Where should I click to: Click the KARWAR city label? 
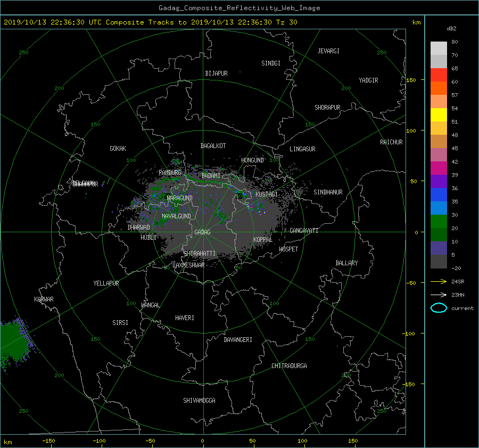pos(44,299)
